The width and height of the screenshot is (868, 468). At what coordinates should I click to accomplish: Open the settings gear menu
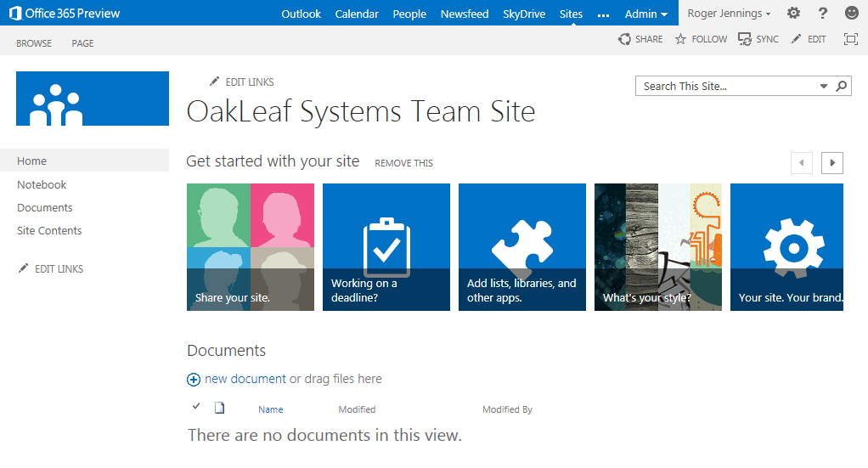pos(793,13)
